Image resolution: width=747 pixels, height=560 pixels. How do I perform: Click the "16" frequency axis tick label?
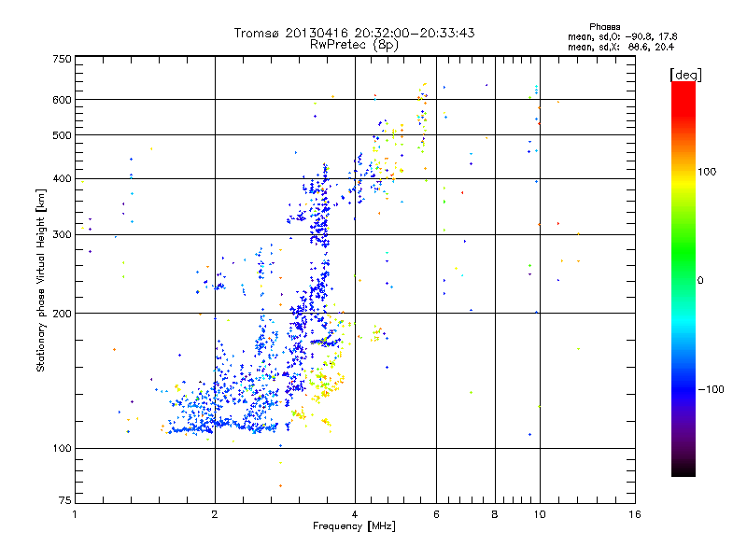(635, 514)
